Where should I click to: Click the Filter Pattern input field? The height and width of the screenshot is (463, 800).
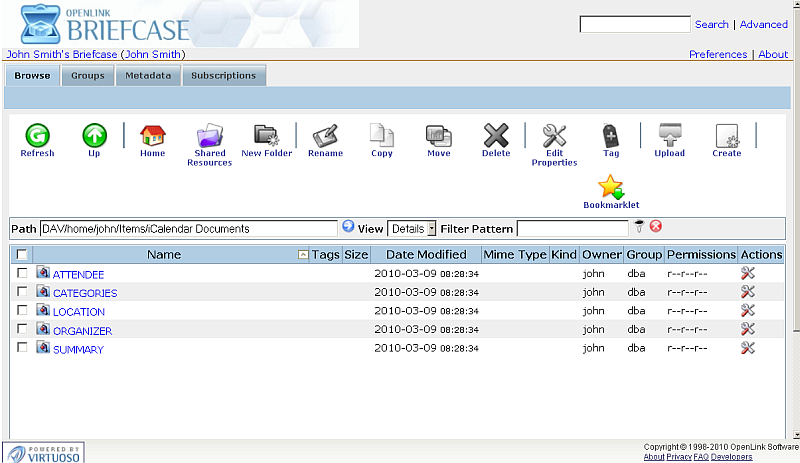tap(573, 229)
